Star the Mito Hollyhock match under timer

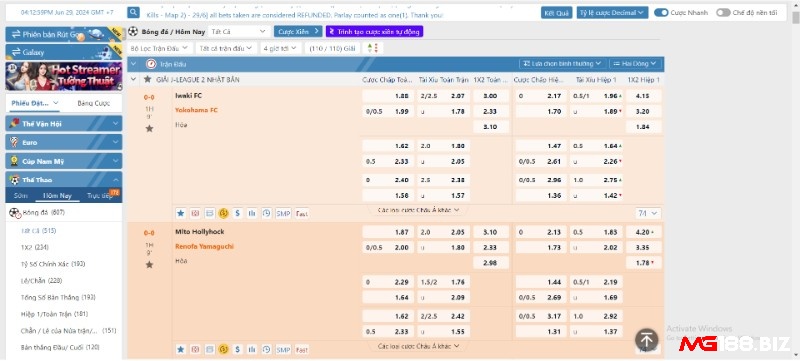[149, 265]
